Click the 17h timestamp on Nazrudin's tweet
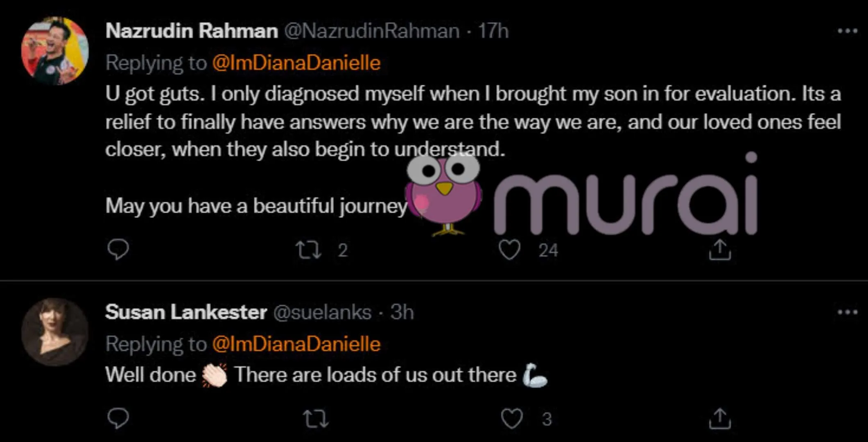Image resolution: width=868 pixels, height=442 pixels. [493, 31]
